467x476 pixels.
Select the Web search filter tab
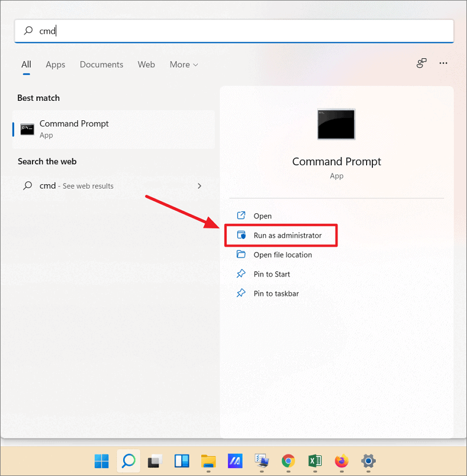click(146, 64)
